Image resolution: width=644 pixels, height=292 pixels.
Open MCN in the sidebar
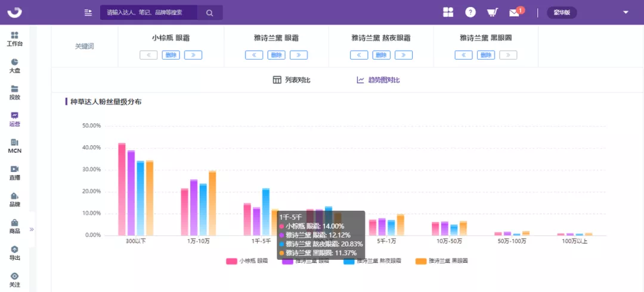pyautogui.click(x=15, y=146)
